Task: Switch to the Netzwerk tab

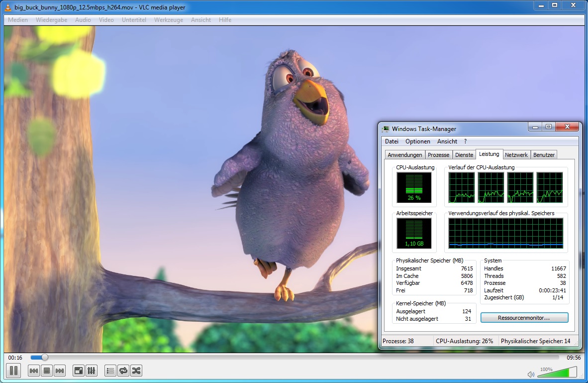Action: 516,155
